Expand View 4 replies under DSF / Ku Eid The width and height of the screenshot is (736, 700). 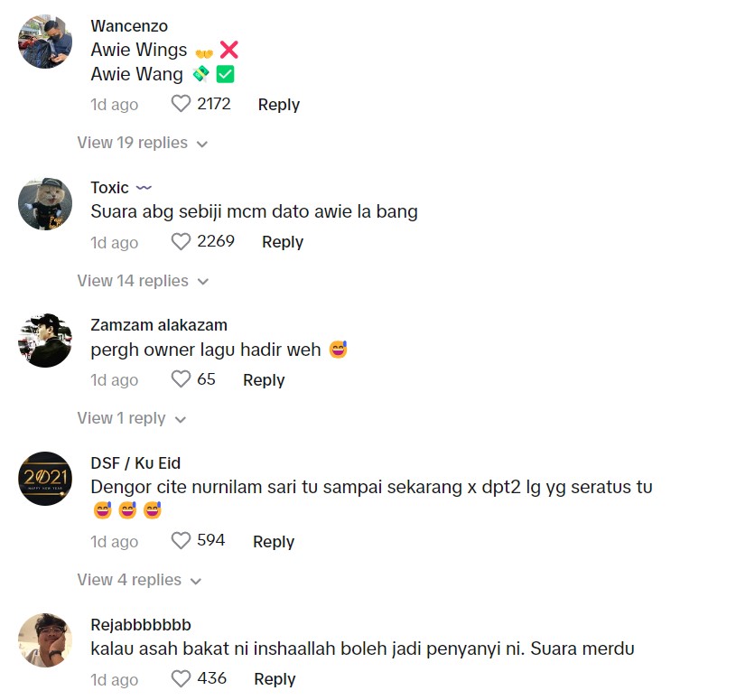139,580
